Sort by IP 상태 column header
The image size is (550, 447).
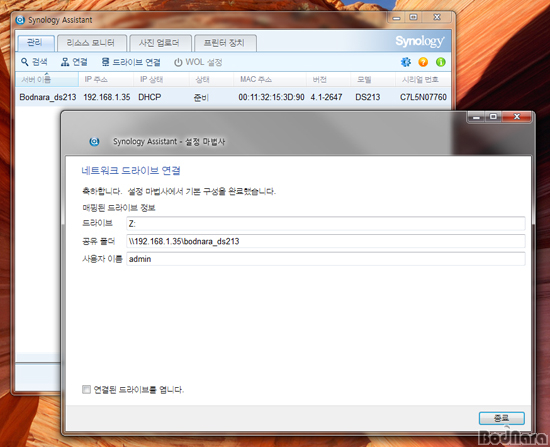tap(161, 79)
